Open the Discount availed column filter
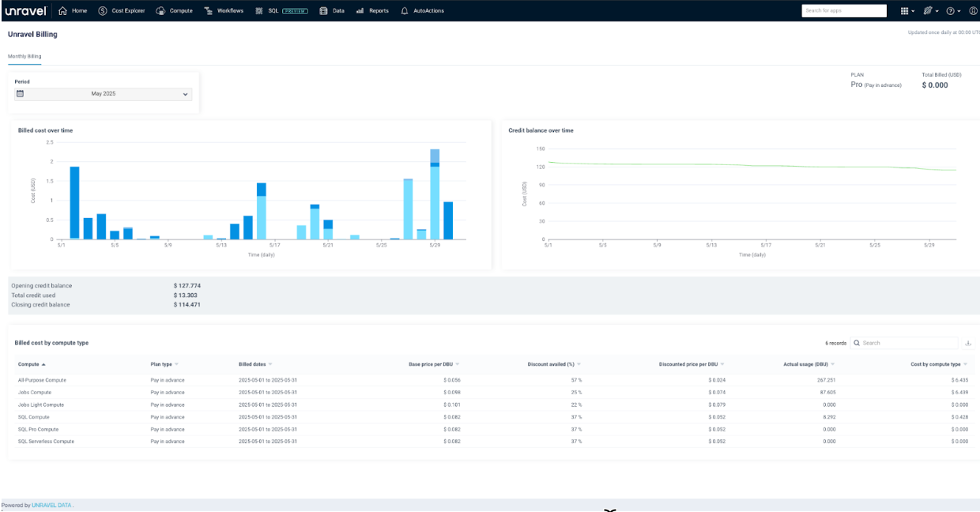The image size is (980, 512). point(579,364)
